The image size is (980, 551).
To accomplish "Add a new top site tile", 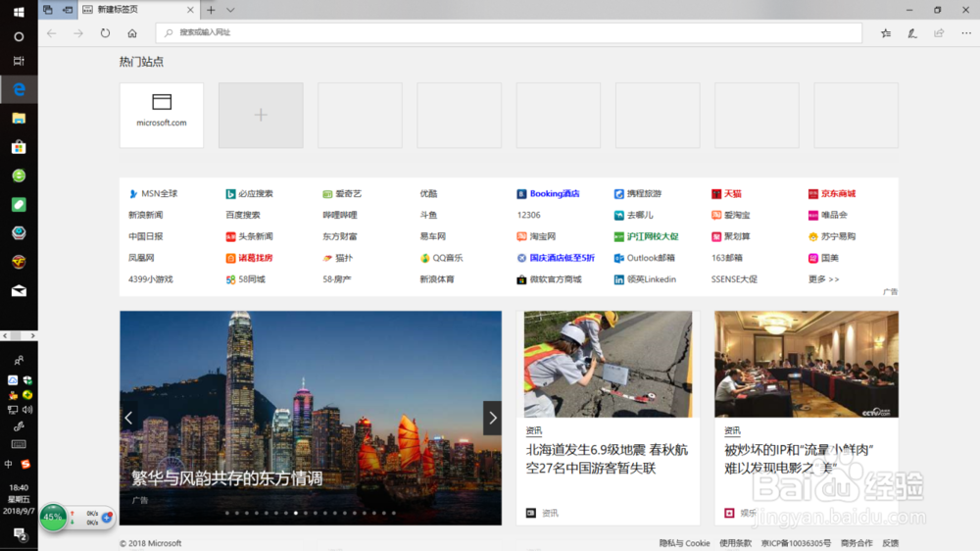I will pyautogui.click(x=261, y=115).
